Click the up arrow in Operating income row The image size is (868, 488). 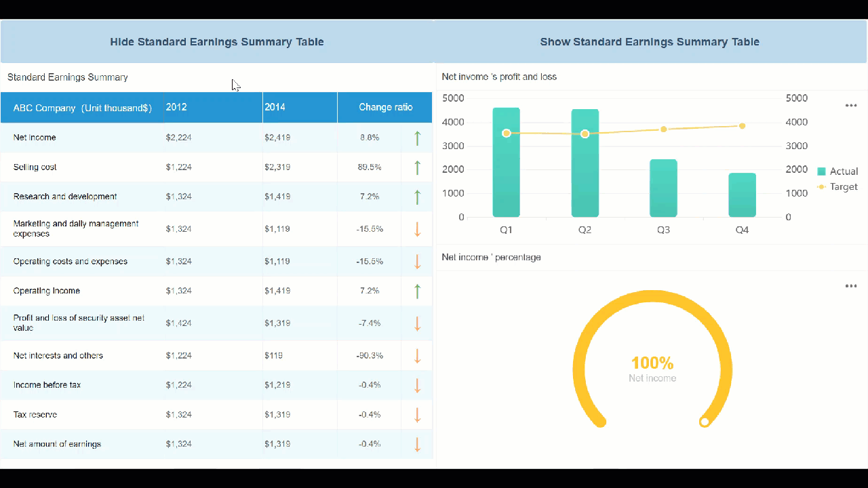[418, 291]
